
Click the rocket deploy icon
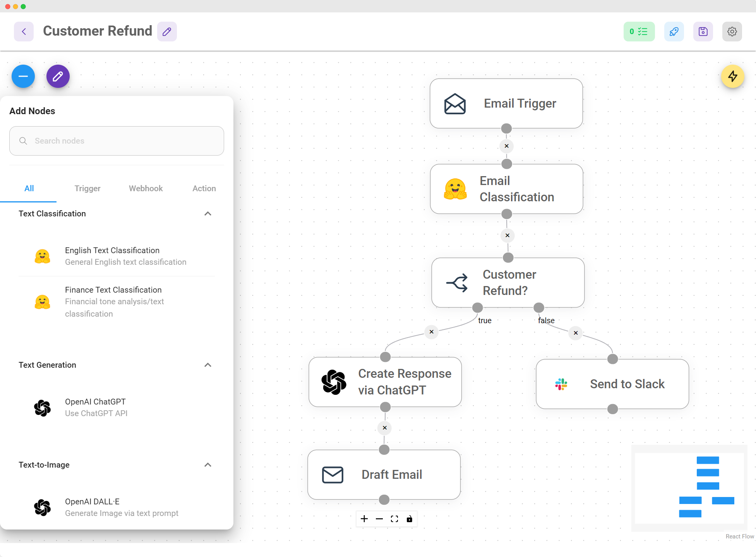(x=674, y=31)
